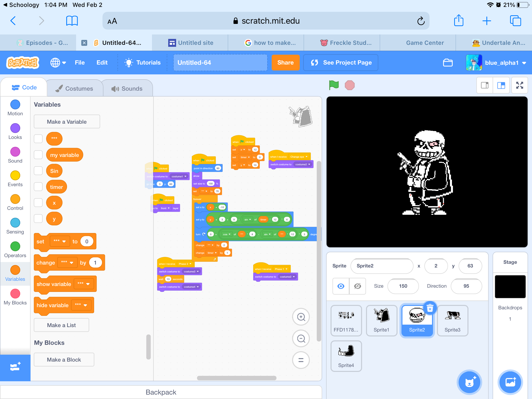The height and width of the screenshot is (399, 532).
Task: Enable the stage display checkbox for my variable
Action: 38,155
